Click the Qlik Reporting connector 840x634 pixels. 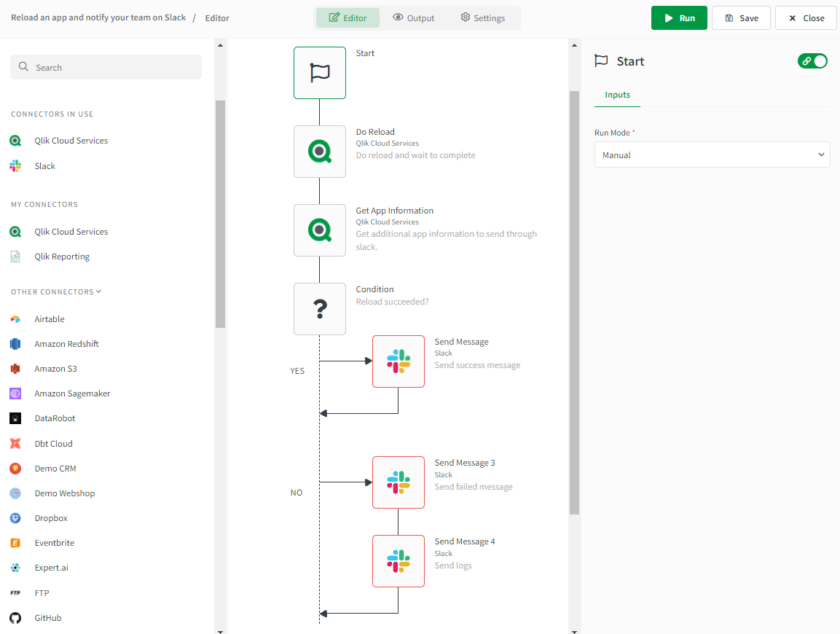[63, 256]
